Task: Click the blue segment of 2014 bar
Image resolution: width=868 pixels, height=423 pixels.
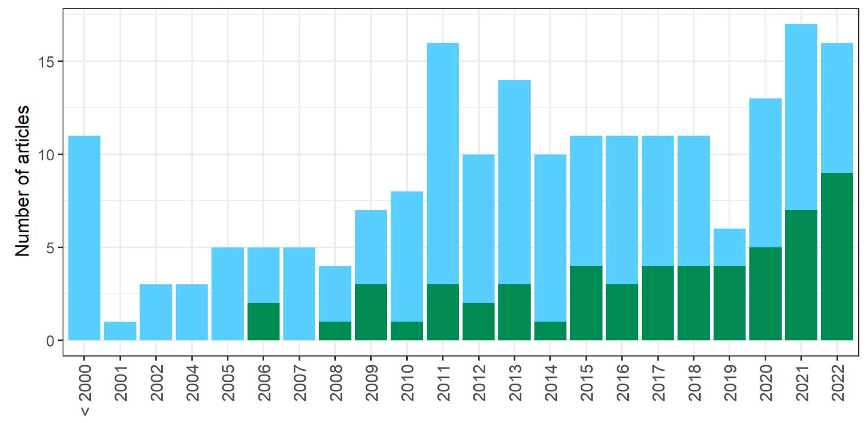Action: [550, 238]
